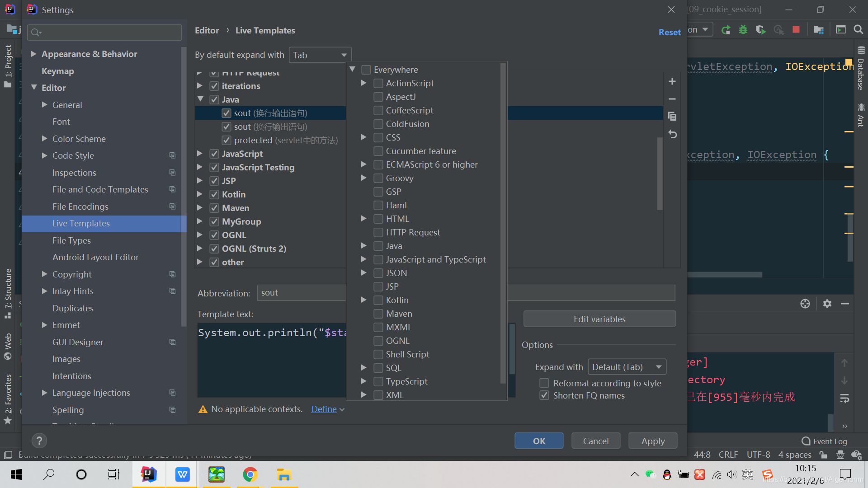The width and height of the screenshot is (868, 488).
Task: Open the settings help question mark
Action: (39, 441)
